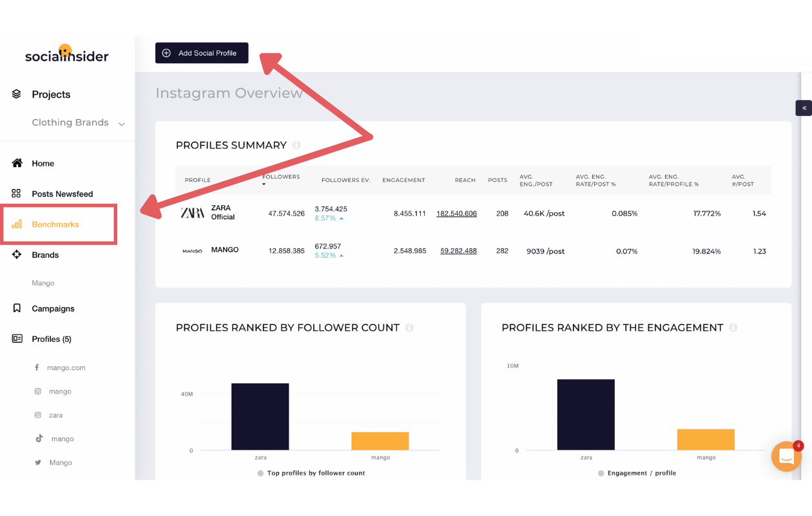Image resolution: width=812 pixels, height=516 pixels.
Task: Sort table by Followers column arrow
Action: [264, 185]
